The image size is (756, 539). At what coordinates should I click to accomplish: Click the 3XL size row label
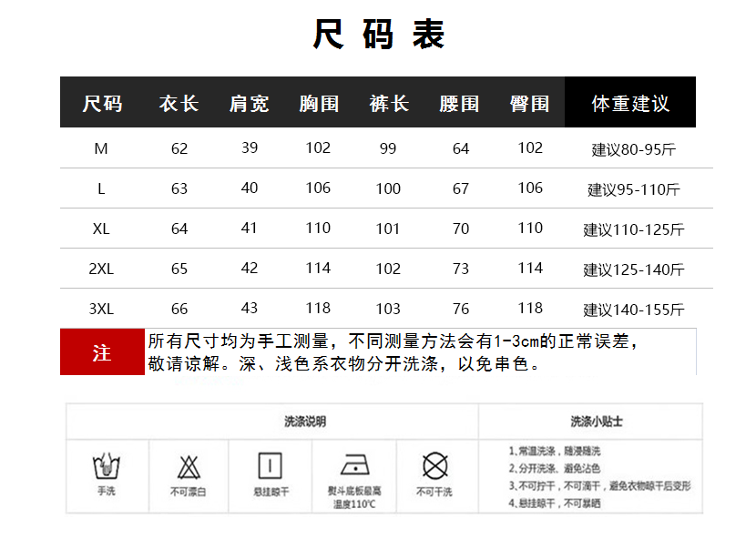(x=101, y=309)
